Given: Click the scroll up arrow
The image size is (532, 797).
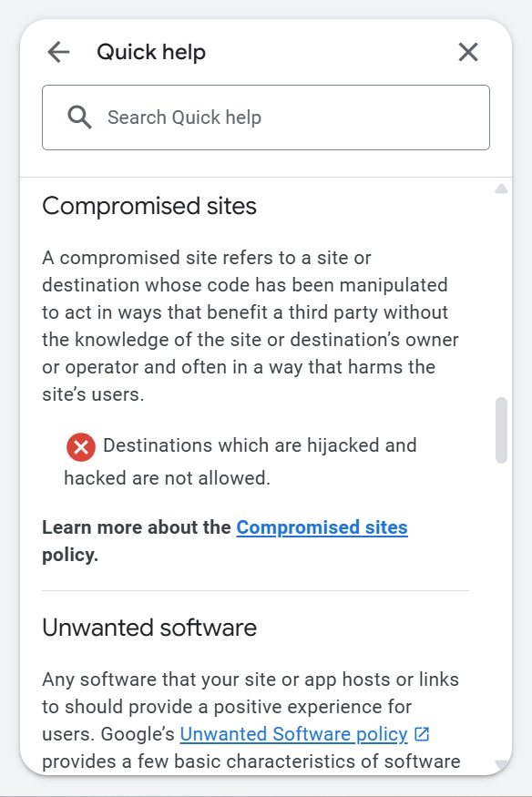Looking at the screenshot, I should [x=501, y=189].
